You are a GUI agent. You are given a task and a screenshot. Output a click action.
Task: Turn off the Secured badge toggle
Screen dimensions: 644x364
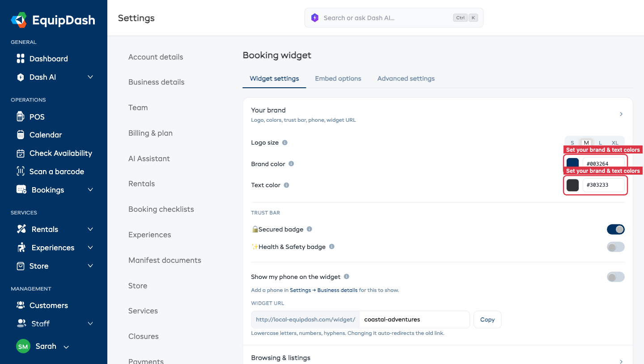(615, 229)
